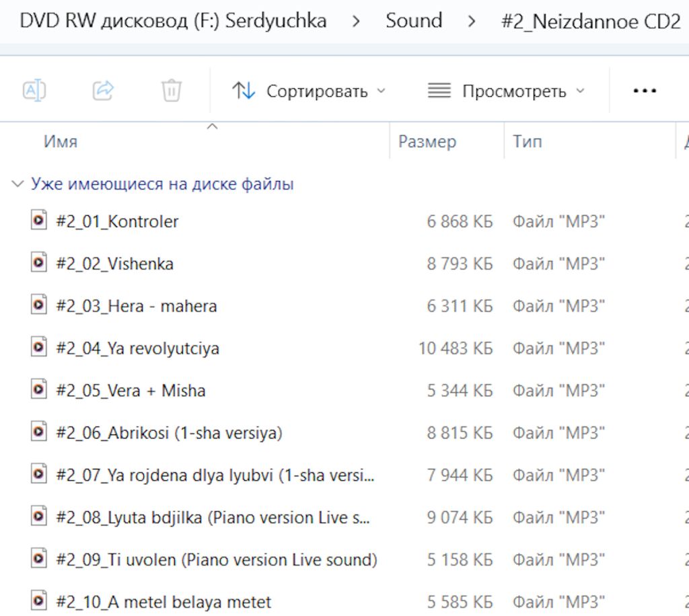Screen dimensions: 689x616
Task: Open the Просмотреть dropdown
Action: [x=506, y=91]
